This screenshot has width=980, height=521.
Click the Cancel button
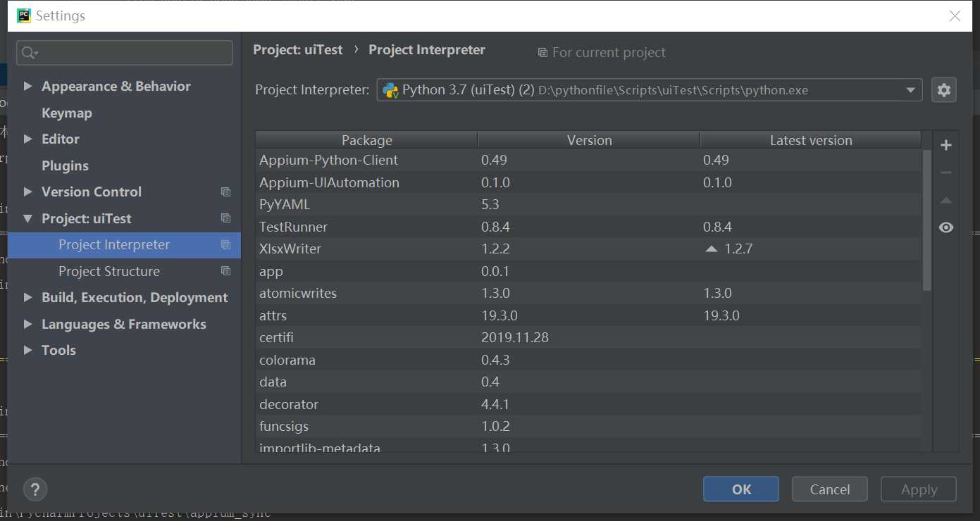point(830,489)
